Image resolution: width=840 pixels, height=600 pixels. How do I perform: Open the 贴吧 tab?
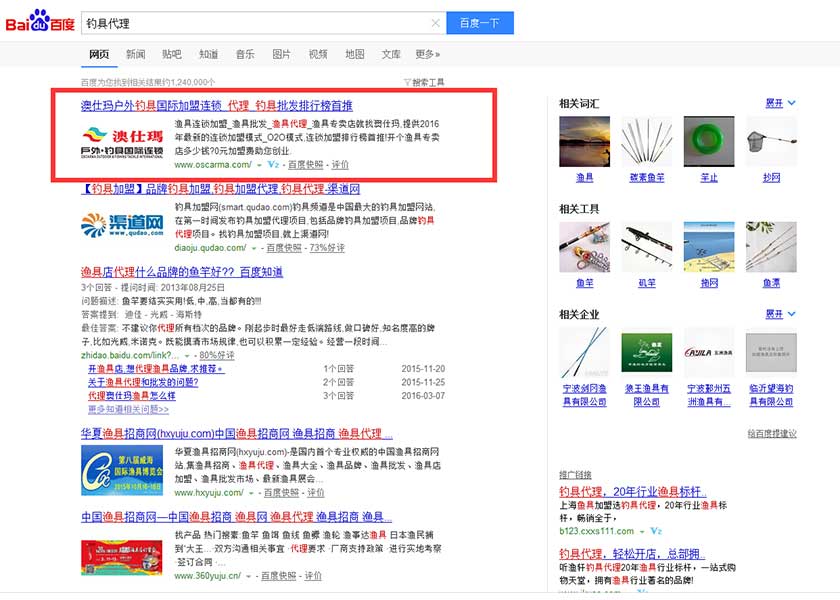172,54
